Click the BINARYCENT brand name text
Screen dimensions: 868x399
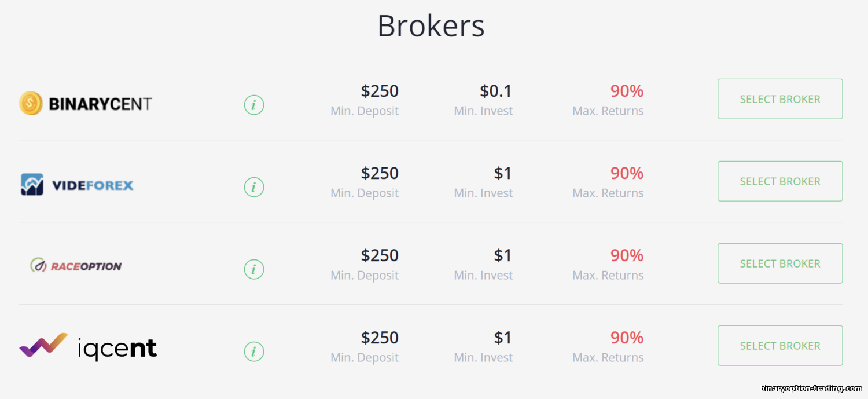(x=101, y=104)
